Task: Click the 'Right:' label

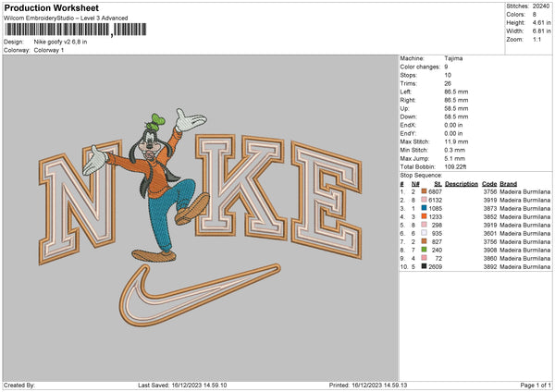Action: click(407, 100)
